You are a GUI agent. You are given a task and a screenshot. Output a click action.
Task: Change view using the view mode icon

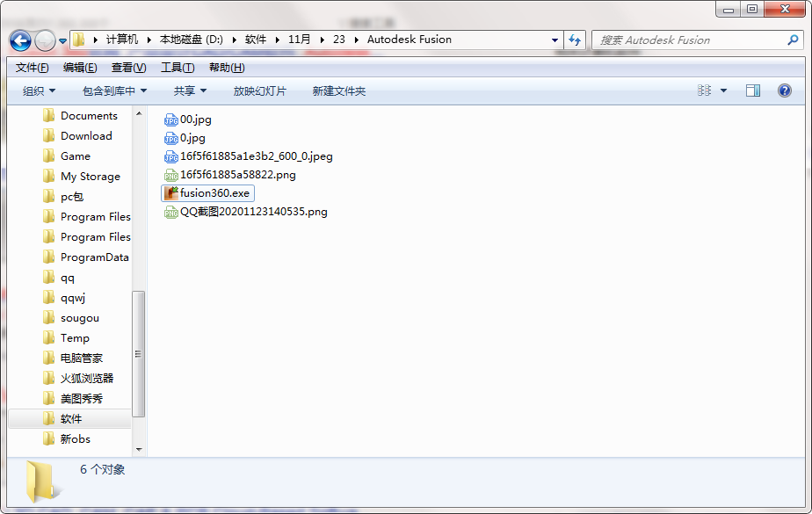point(704,91)
